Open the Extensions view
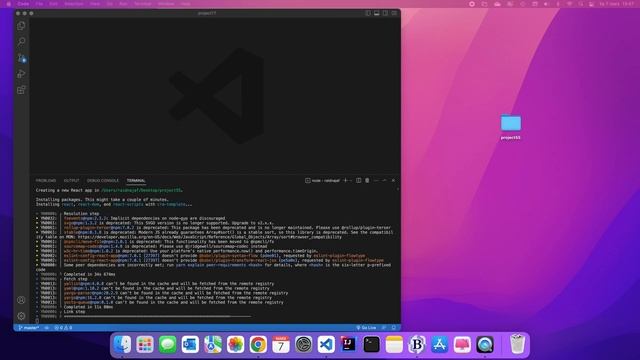 coord(21,90)
